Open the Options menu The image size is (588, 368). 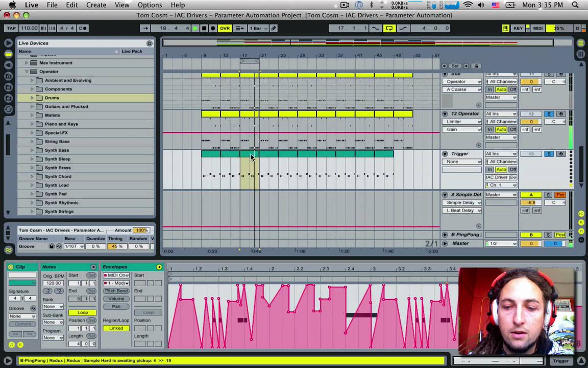[150, 5]
